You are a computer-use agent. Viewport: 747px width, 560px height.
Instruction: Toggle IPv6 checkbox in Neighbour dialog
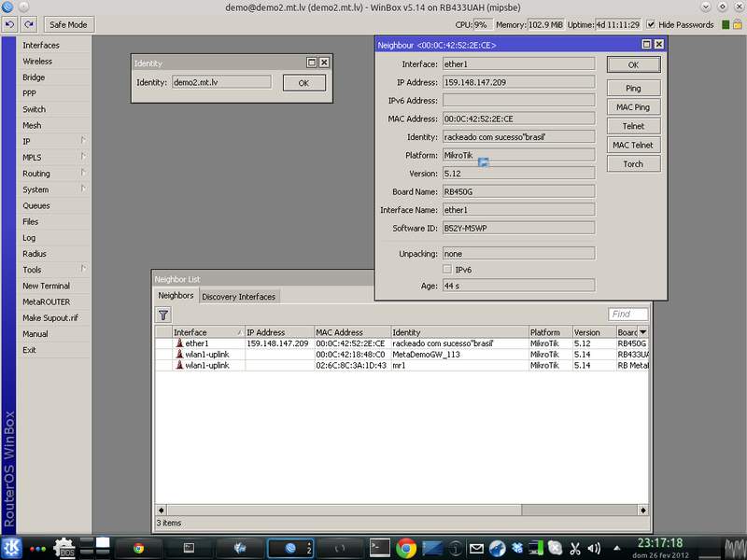(x=447, y=270)
